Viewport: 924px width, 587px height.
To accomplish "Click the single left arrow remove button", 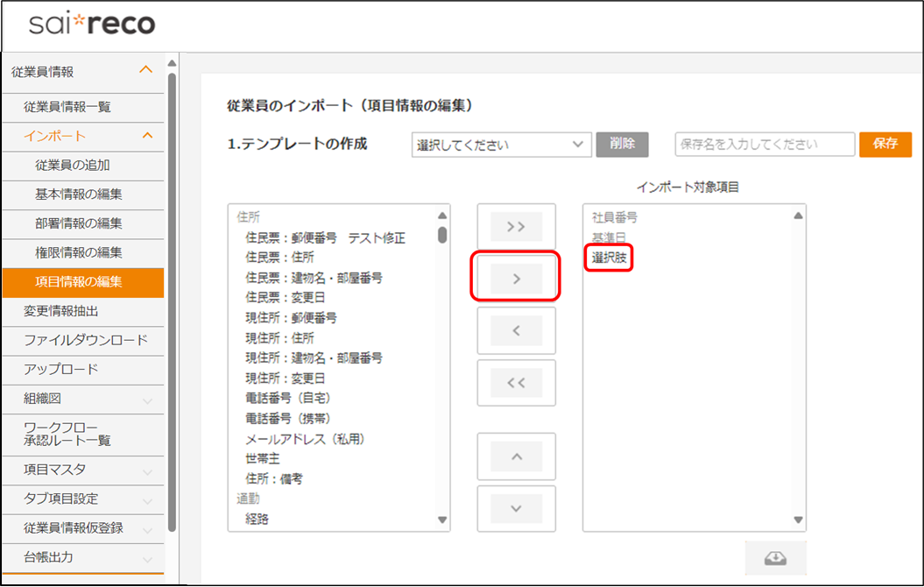I will [516, 330].
